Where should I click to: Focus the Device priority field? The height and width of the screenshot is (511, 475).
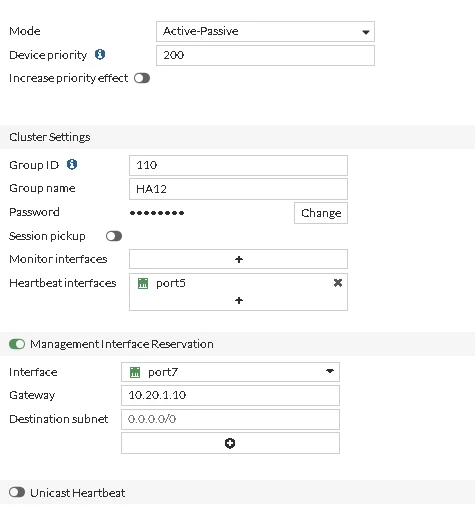(265, 55)
